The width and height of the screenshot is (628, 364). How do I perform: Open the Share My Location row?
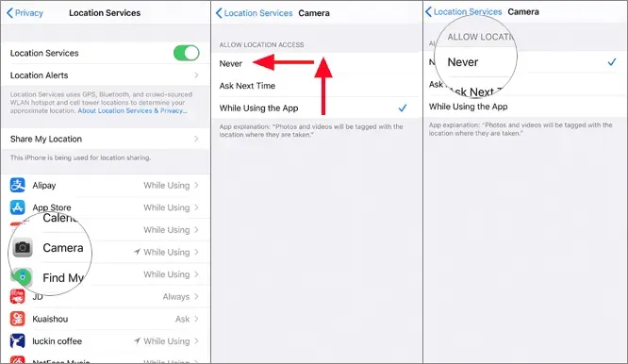point(105,139)
